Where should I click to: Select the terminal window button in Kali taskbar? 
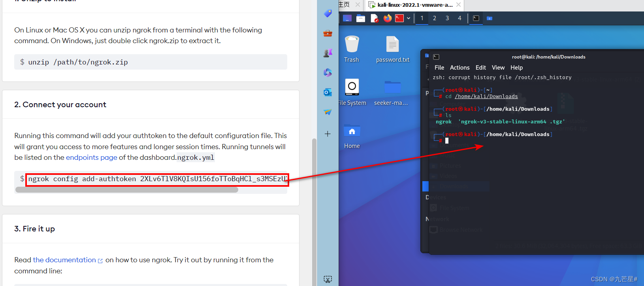tap(476, 18)
